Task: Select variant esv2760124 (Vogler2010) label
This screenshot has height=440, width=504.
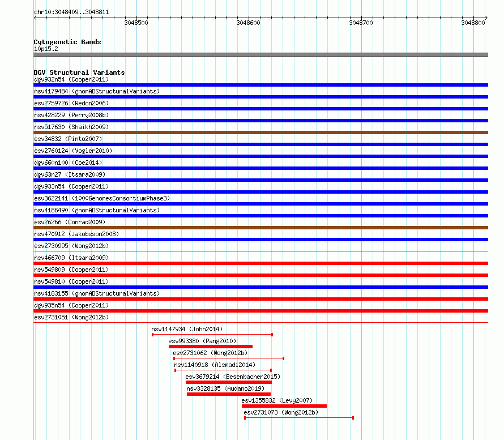Action: coord(73,151)
